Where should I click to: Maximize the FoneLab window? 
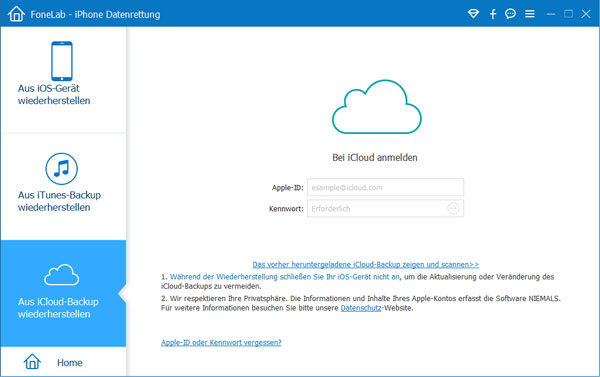click(569, 14)
